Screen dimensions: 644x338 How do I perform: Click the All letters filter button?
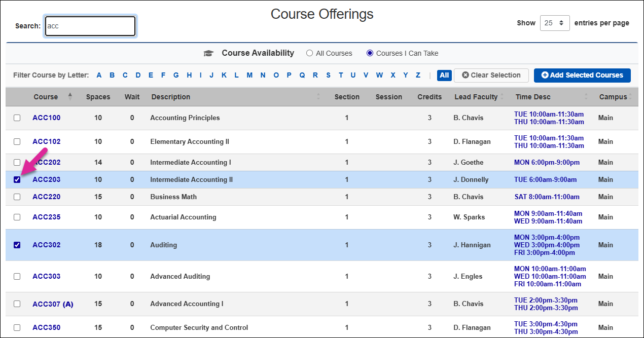444,75
